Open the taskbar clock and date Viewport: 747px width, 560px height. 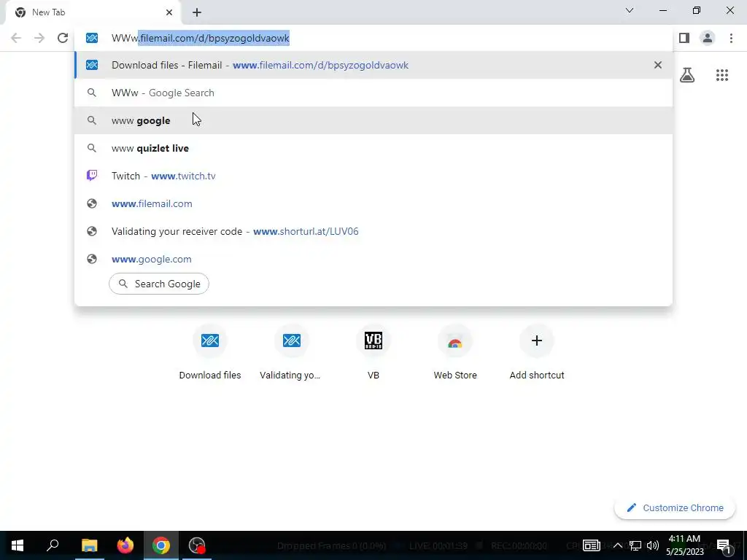tap(684, 545)
